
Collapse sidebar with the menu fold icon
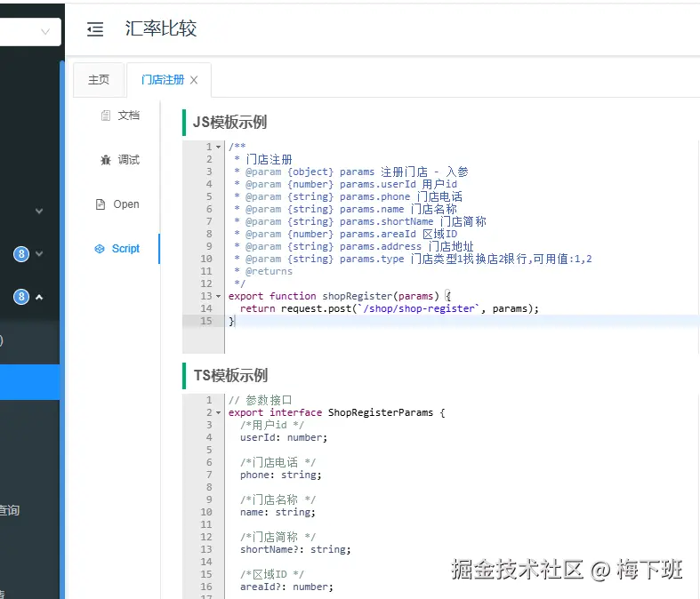95,29
